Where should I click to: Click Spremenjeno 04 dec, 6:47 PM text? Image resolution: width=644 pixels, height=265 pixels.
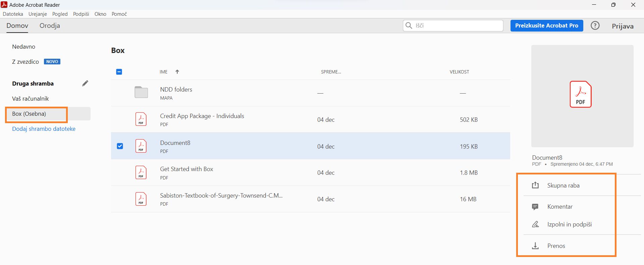tap(582, 164)
